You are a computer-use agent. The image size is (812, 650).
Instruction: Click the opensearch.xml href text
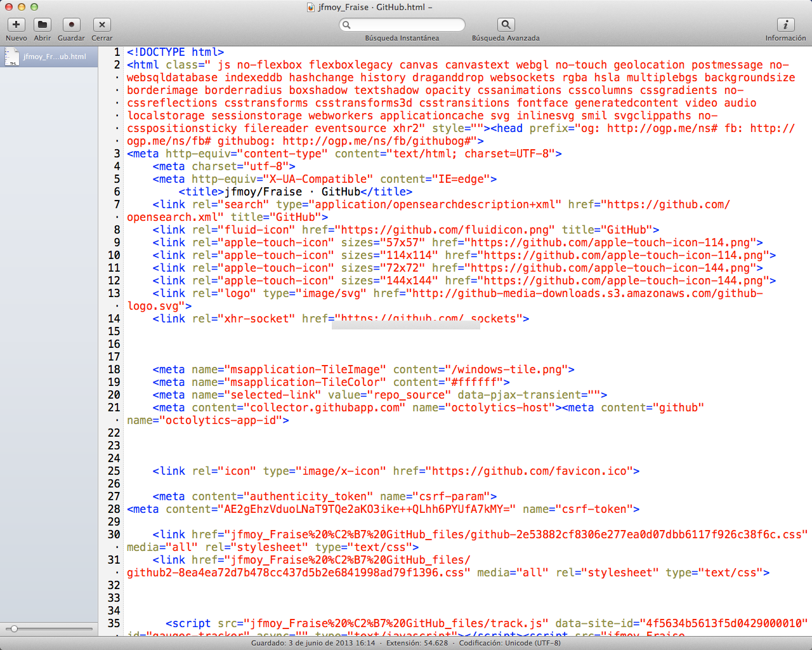coord(428,211)
